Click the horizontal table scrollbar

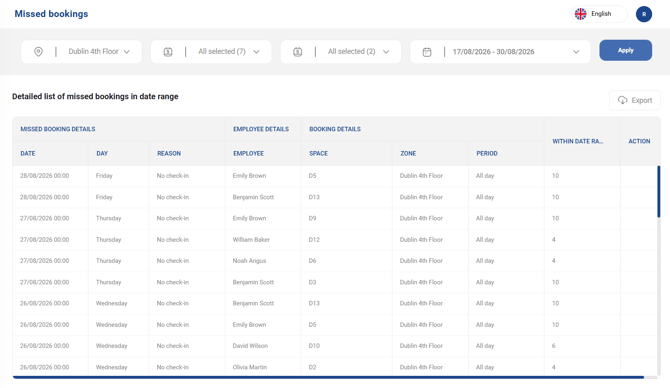328,377
